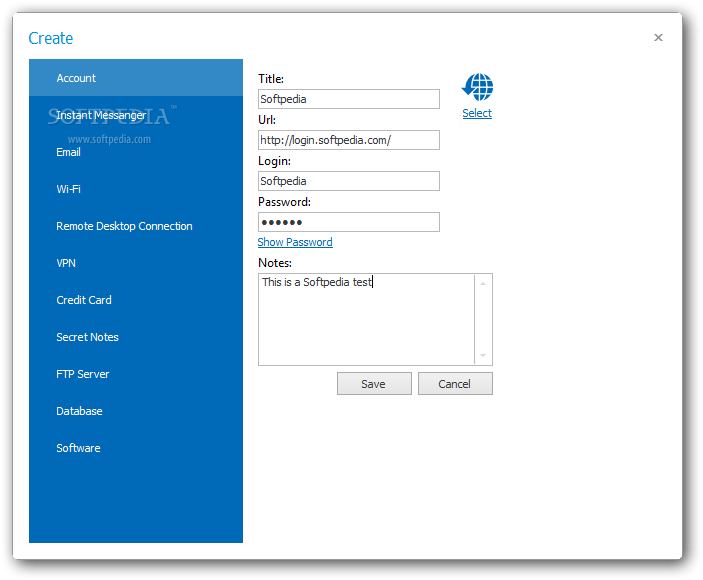Focus the Login text box
The image size is (703, 580).
point(349,181)
